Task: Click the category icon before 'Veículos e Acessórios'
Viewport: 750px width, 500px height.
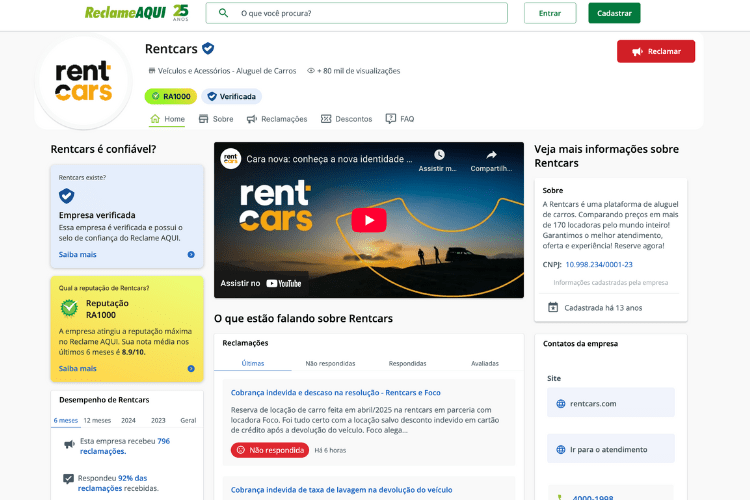Action: (x=152, y=71)
